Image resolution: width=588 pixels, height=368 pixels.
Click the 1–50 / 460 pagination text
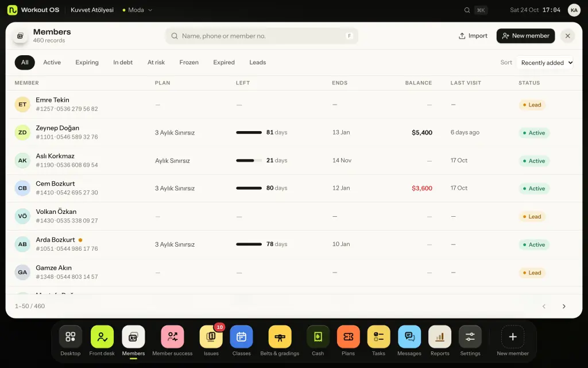[30, 306]
